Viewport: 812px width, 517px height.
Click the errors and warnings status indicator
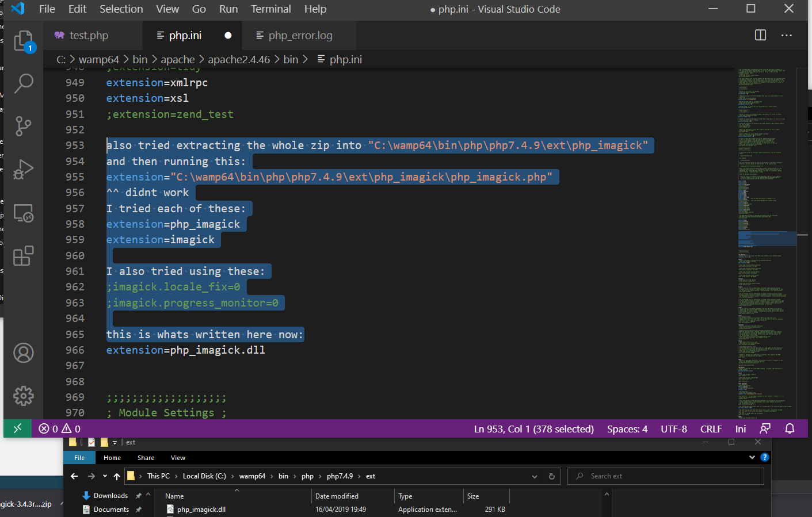point(59,429)
